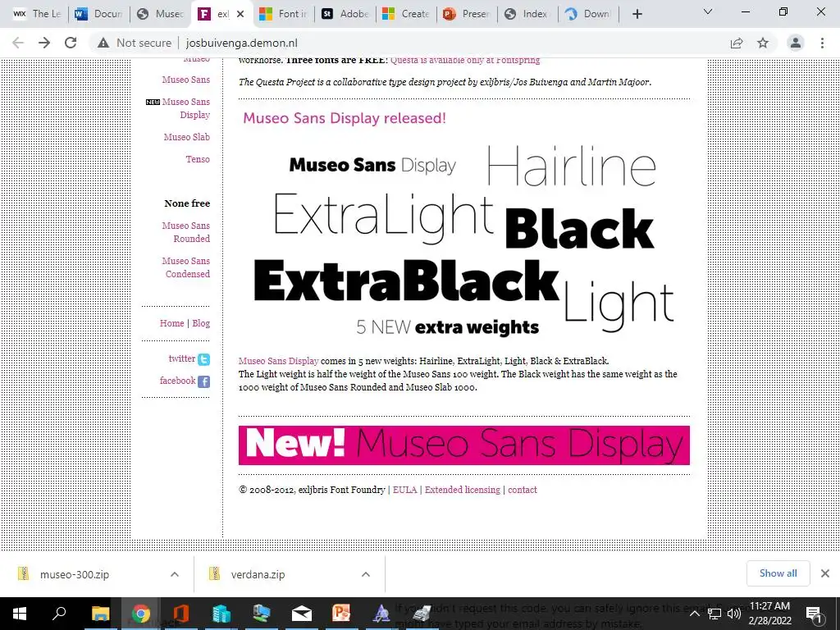This screenshot has width=840, height=630.
Task: Click the Not secure warning icon
Action: tap(103, 43)
